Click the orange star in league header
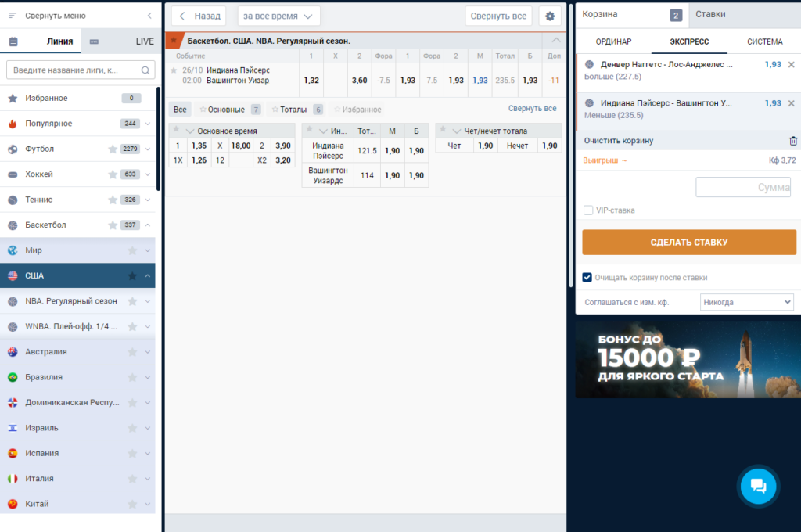Viewport: 801px width, 532px height. 174,41
